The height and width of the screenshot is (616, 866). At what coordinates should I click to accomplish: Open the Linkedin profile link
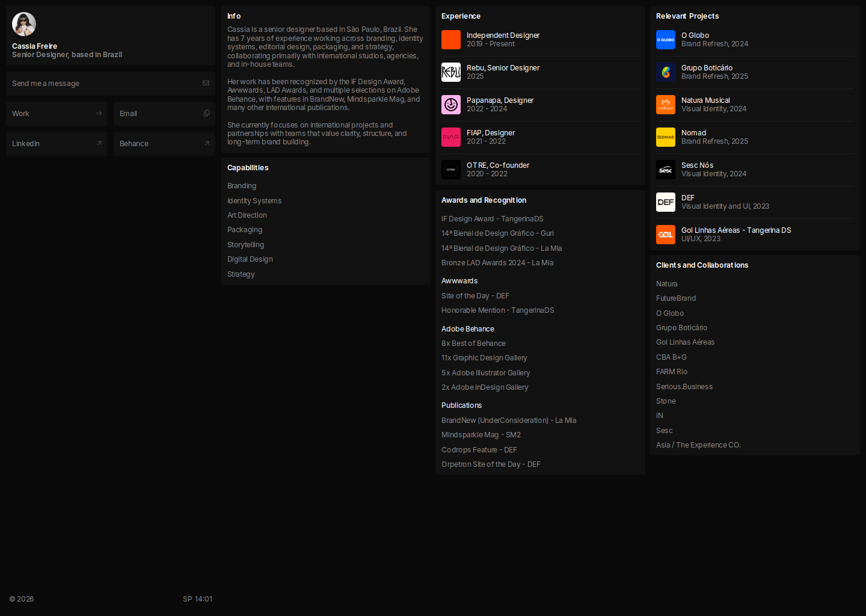57,144
